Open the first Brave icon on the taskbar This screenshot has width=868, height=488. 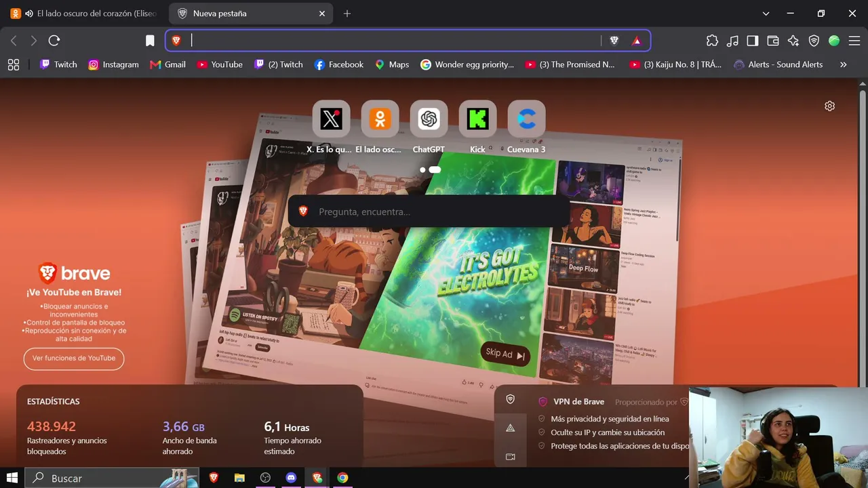click(214, 478)
